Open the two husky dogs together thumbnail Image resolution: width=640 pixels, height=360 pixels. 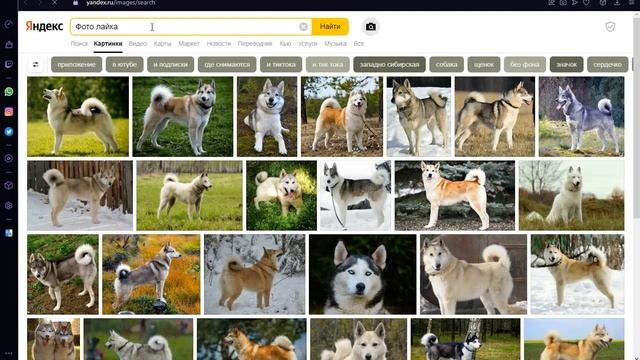pyautogui.click(x=53, y=339)
